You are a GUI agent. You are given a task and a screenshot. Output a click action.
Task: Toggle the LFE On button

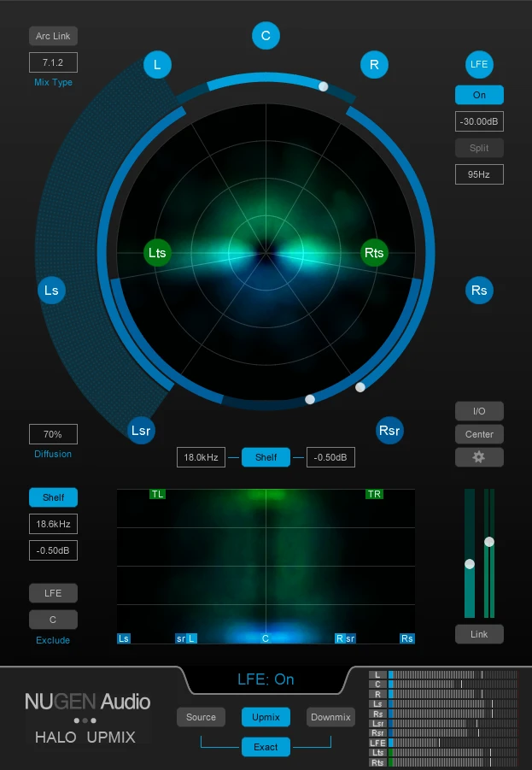coord(479,95)
